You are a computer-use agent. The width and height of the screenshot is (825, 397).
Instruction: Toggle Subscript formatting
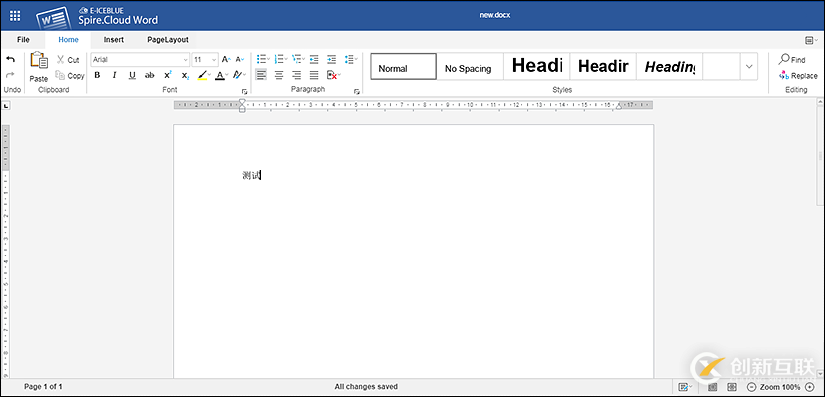point(185,75)
